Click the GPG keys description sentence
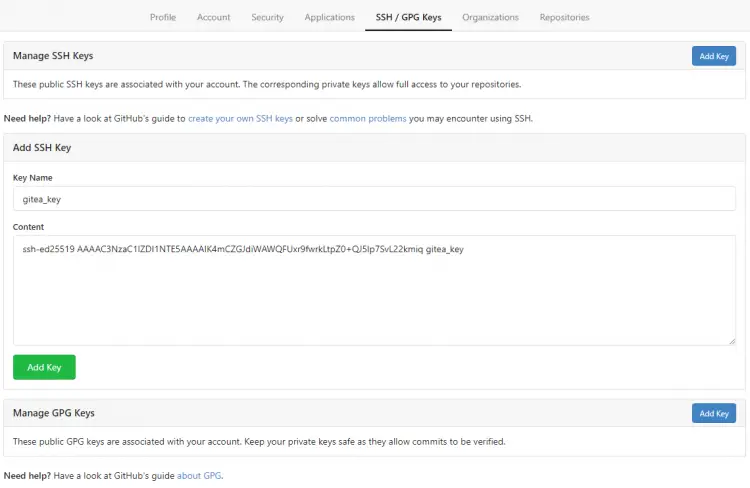 (x=259, y=442)
